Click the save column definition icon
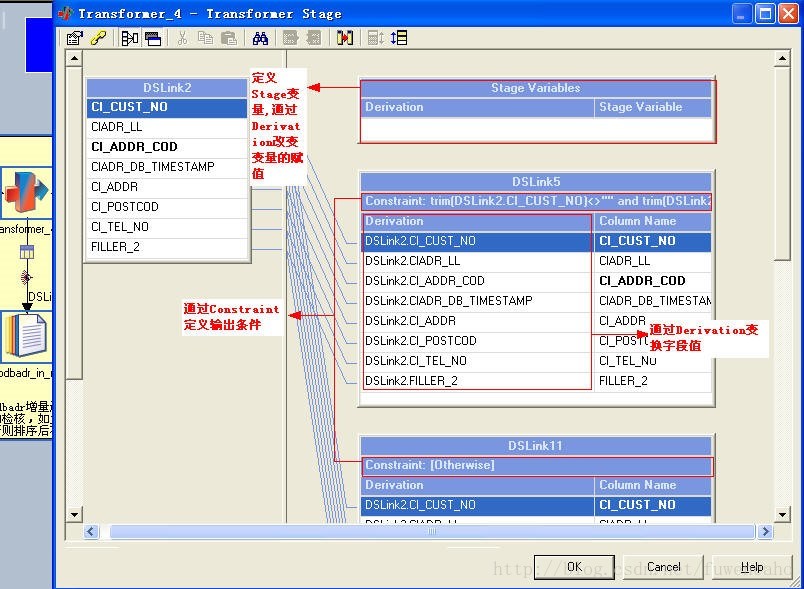The width and height of the screenshot is (804, 589). [313, 38]
